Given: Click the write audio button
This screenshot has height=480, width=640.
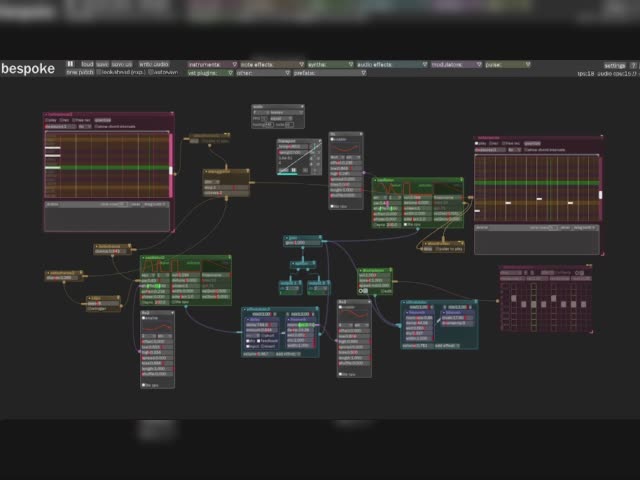Looking at the screenshot, I should click(153, 64).
